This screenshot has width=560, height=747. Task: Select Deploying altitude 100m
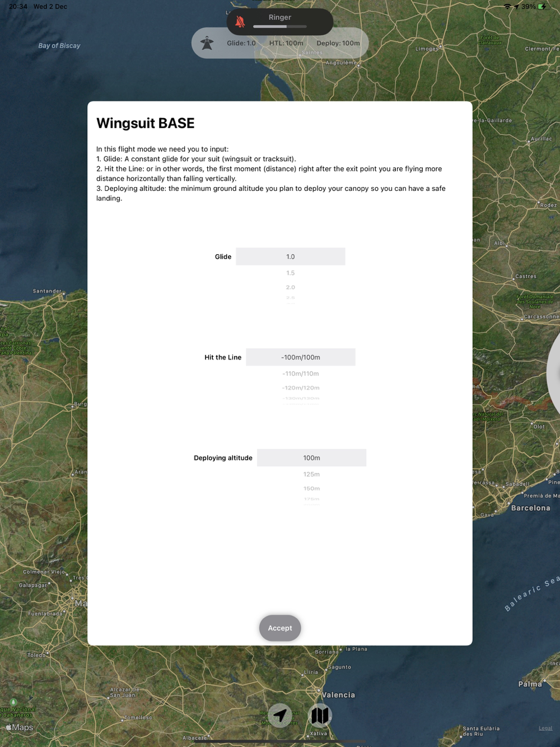pyautogui.click(x=311, y=457)
